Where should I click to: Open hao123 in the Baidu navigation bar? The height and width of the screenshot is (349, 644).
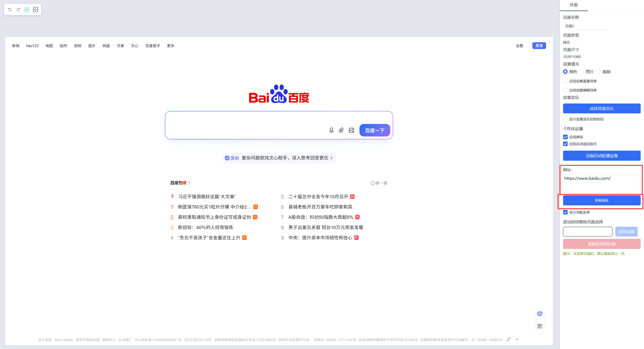click(33, 46)
